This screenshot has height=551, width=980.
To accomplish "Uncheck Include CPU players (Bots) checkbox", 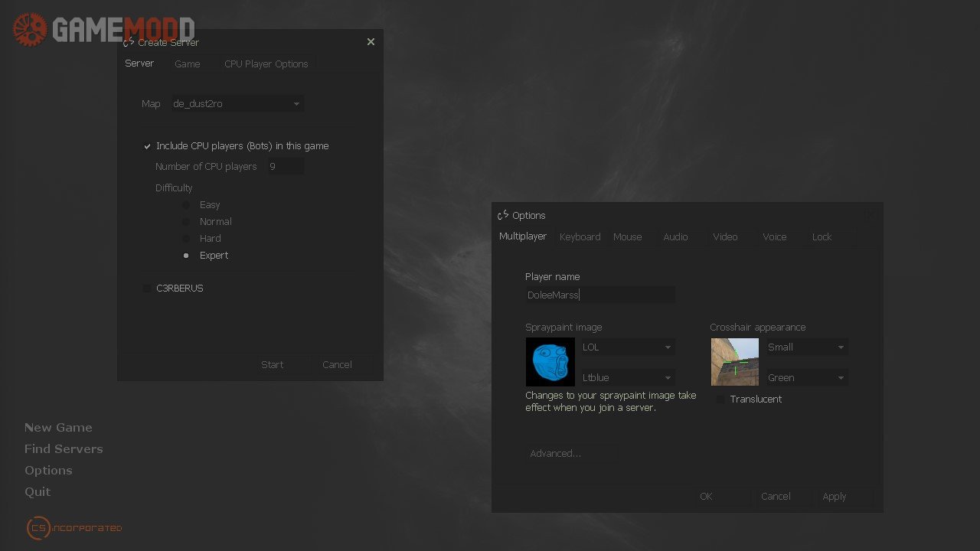I will coord(148,146).
